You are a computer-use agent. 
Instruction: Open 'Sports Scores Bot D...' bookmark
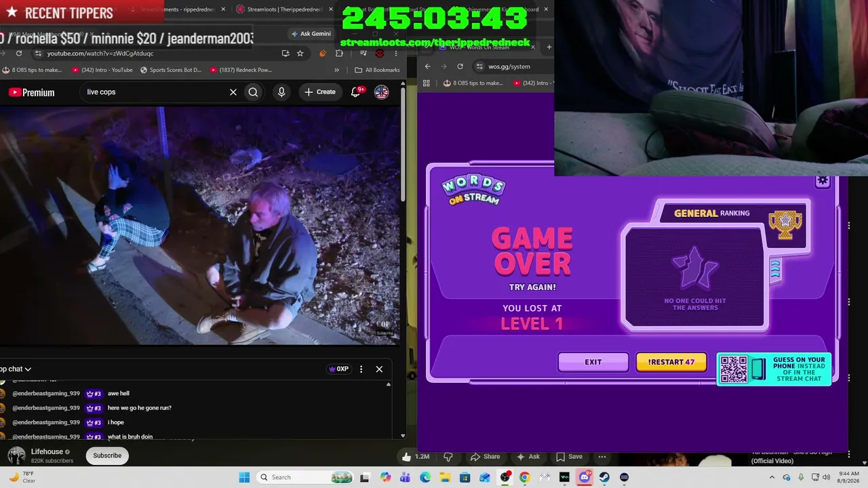[x=171, y=70]
